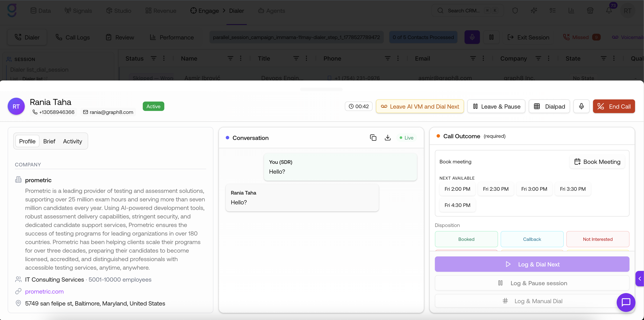Pause the session with the pause icon
644x320 pixels.
(491, 37)
